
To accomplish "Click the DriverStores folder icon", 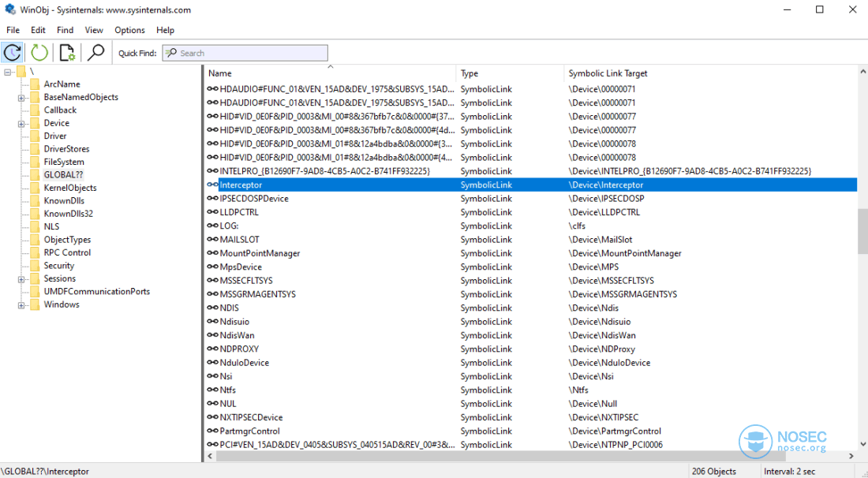I will click(35, 149).
